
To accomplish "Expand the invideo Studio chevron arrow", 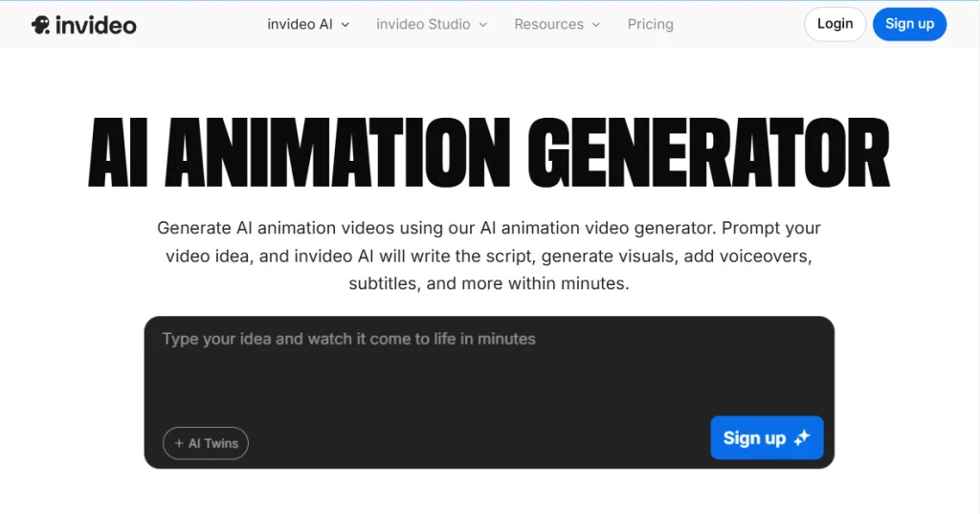I will point(483,25).
